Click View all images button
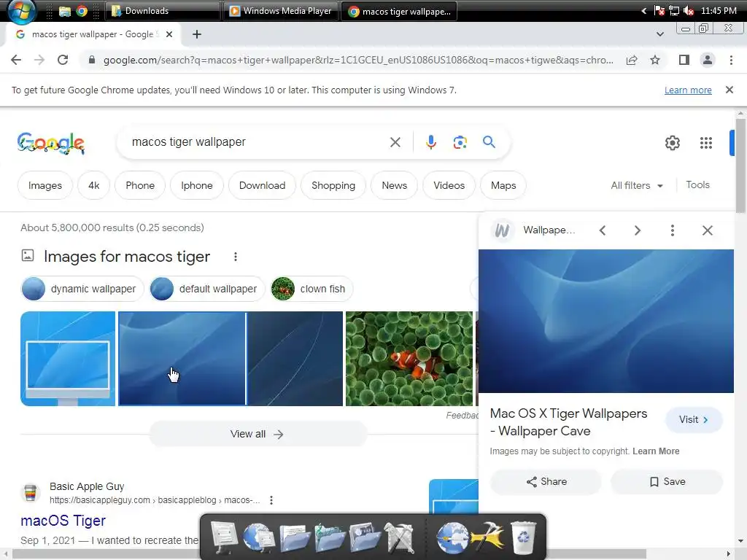This screenshot has width=747, height=560. point(258,434)
